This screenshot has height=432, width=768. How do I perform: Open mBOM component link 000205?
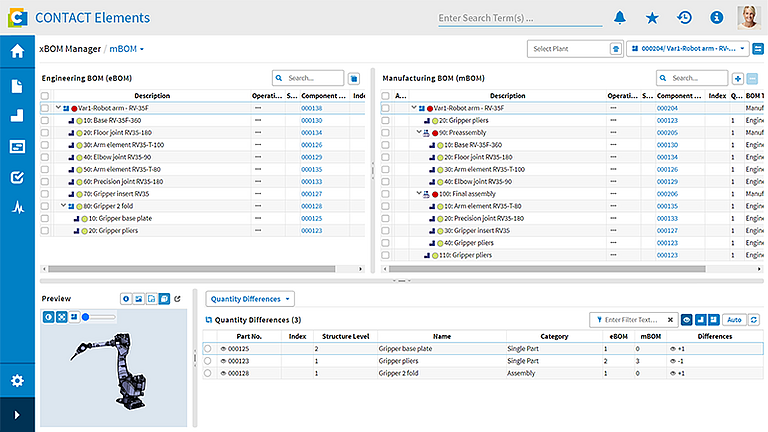point(667,133)
